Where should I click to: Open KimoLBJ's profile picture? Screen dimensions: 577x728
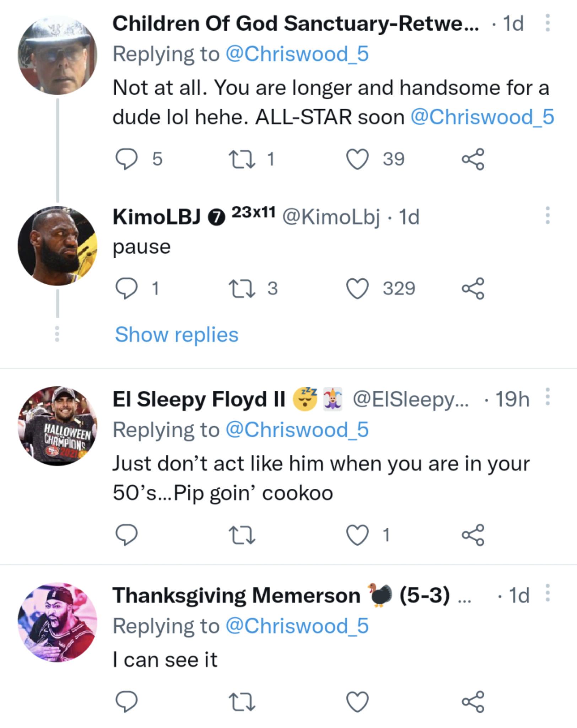pyautogui.click(x=58, y=246)
